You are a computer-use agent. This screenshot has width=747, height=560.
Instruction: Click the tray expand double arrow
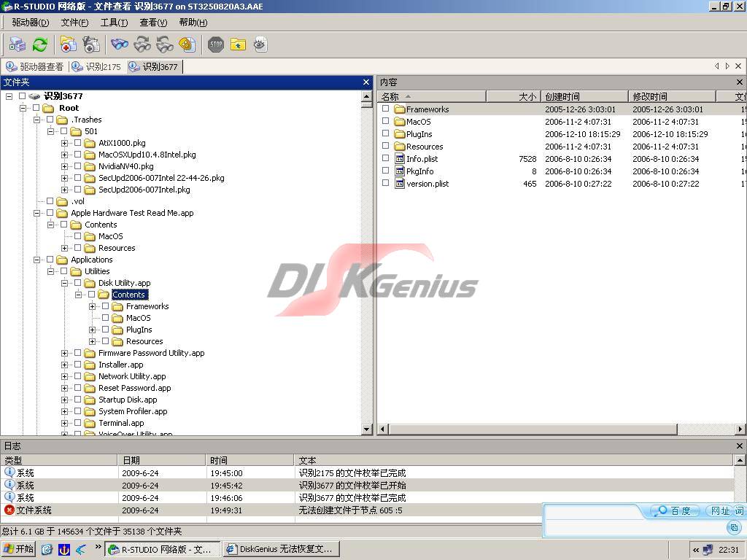click(x=696, y=550)
